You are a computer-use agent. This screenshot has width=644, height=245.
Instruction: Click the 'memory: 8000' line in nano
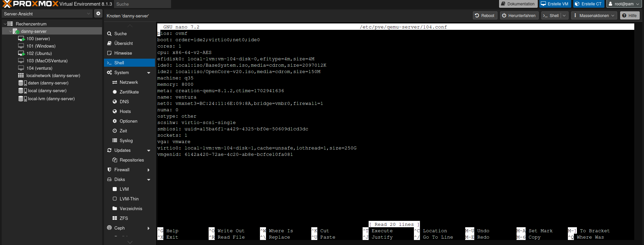(x=175, y=84)
